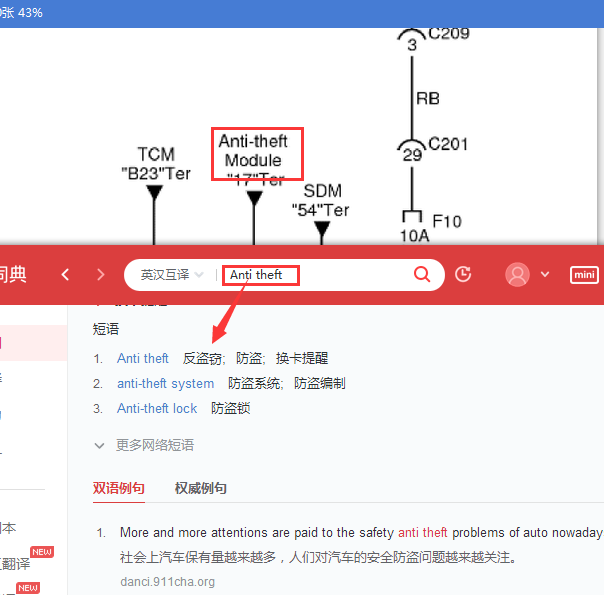Click the C209 connector label
604x595 pixels.
(x=449, y=34)
